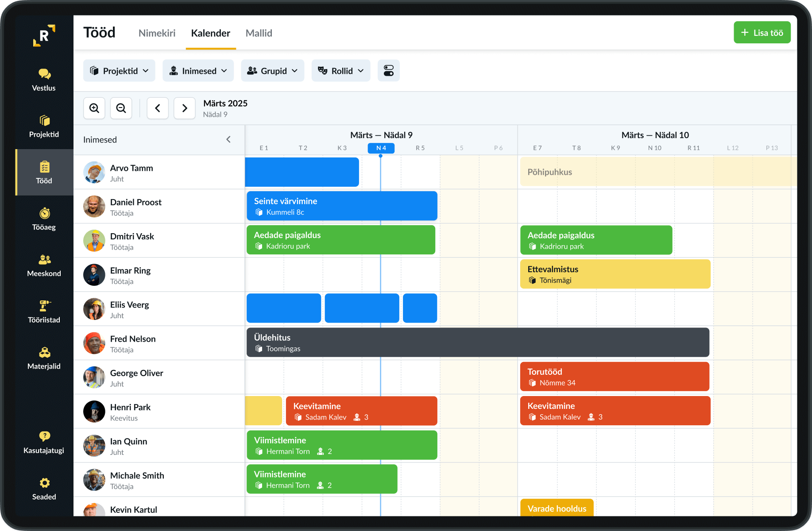Open Materjalid materials section
The width and height of the screenshot is (812, 531).
tap(44, 359)
